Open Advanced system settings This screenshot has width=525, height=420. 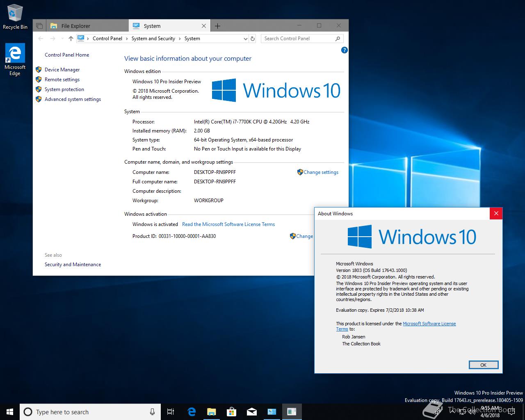point(73,99)
